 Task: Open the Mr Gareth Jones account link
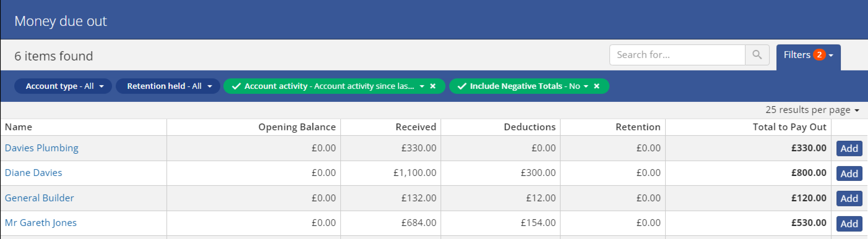[41, 223]
